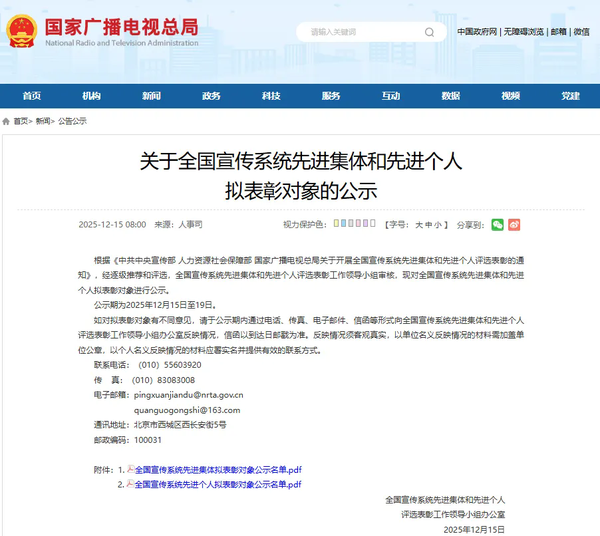Open 中国政府网 link in header
This screenshot has height=536, width=600.
(477, 32)
